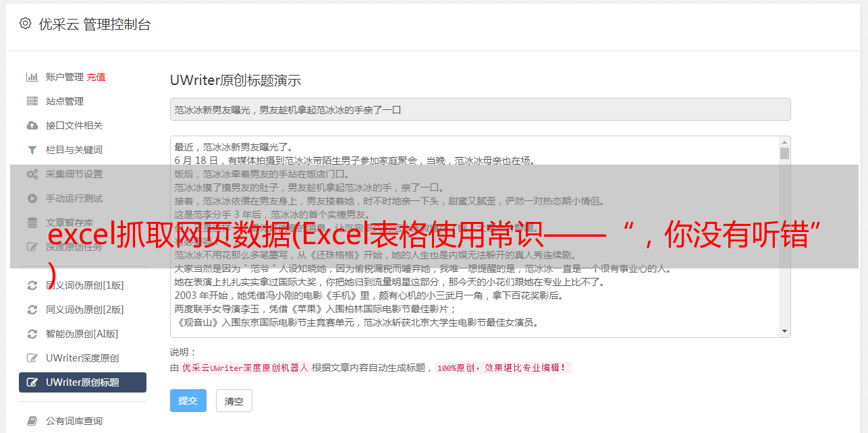The height and width of the screenshot is (433, 868).
Task: Open the UWriter原创标题 menu item
Action: click(82, 382)
